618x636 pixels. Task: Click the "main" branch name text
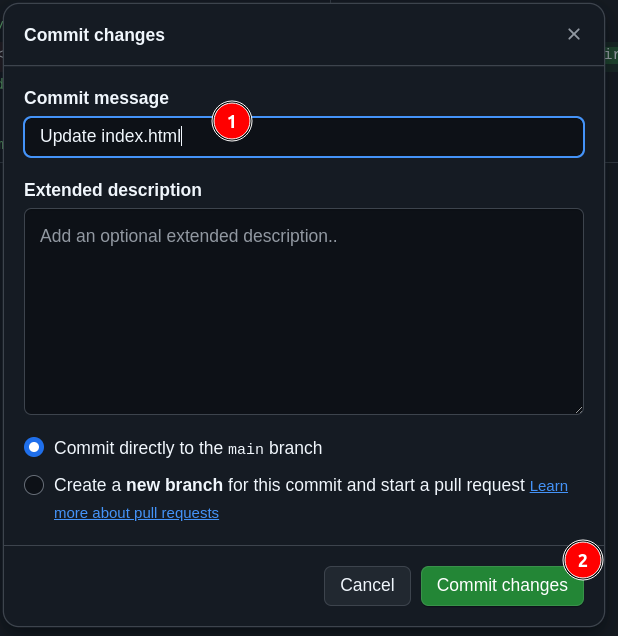point(246,449)
